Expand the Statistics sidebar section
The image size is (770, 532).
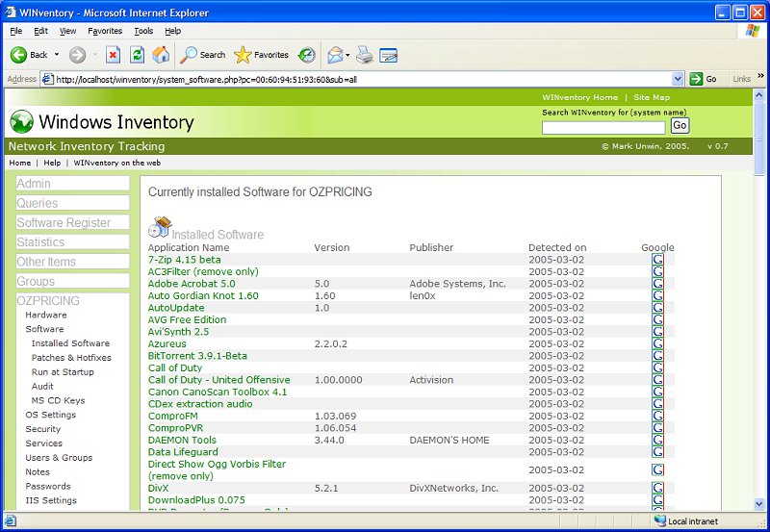40,242
